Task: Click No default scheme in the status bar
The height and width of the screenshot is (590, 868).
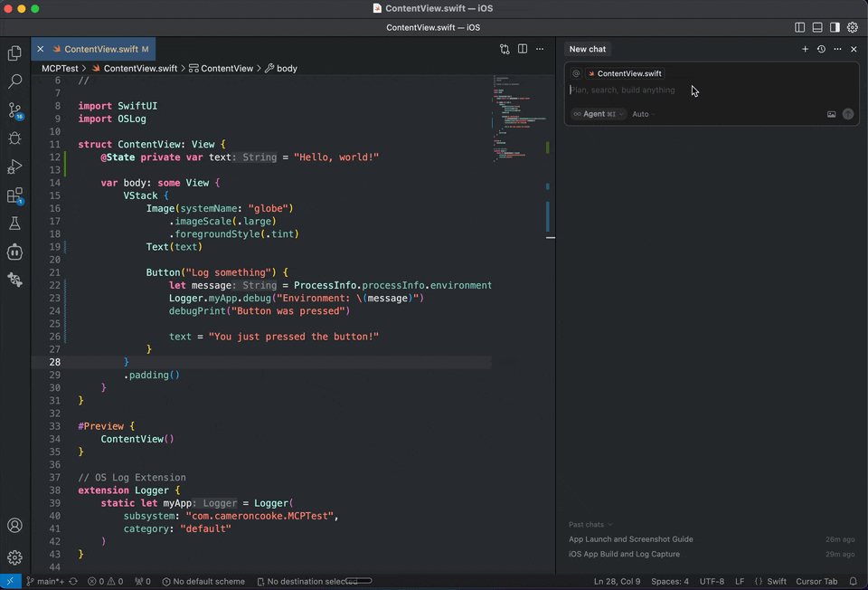Action: tap(203, 581)
